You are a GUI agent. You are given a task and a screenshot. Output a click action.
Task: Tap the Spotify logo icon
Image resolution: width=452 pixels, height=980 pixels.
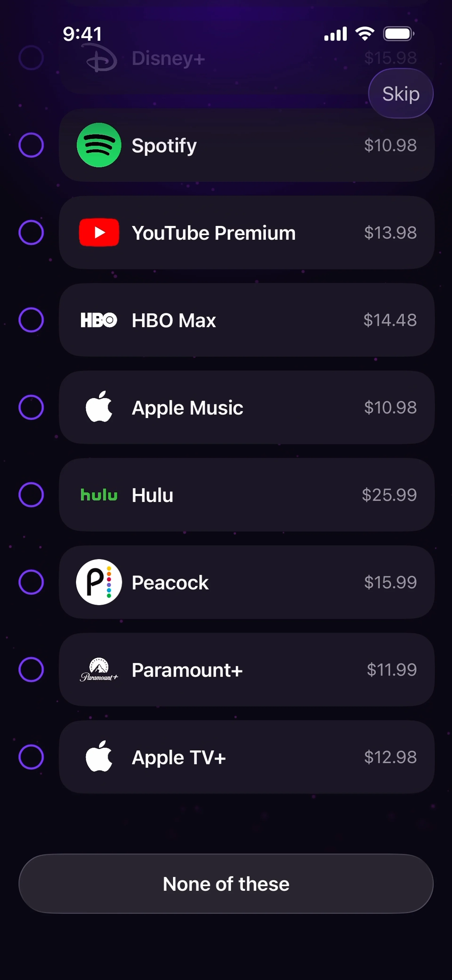(x=99, y=145)
